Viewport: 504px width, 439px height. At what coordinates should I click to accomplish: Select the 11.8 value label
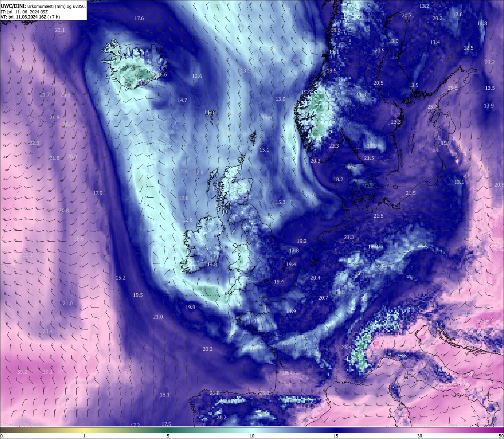[x=482, y=24]
